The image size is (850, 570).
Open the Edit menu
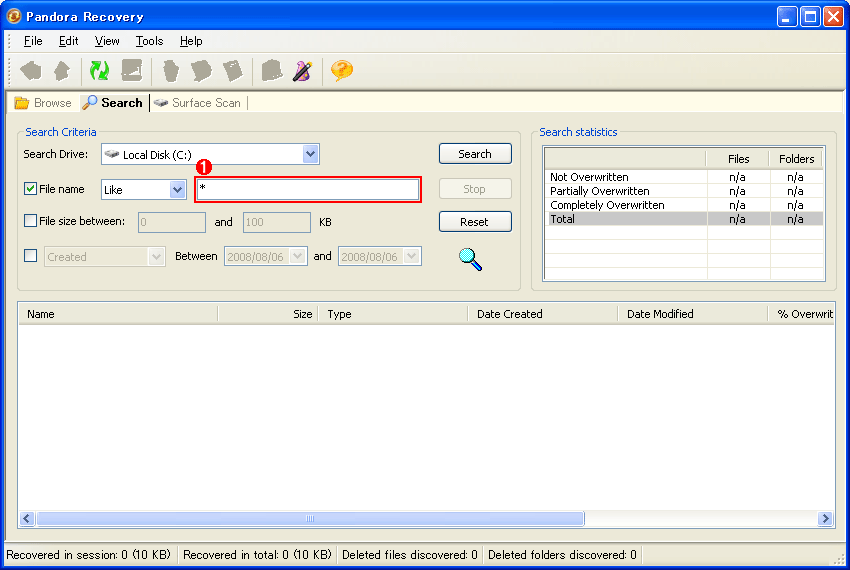coord(68,41)
